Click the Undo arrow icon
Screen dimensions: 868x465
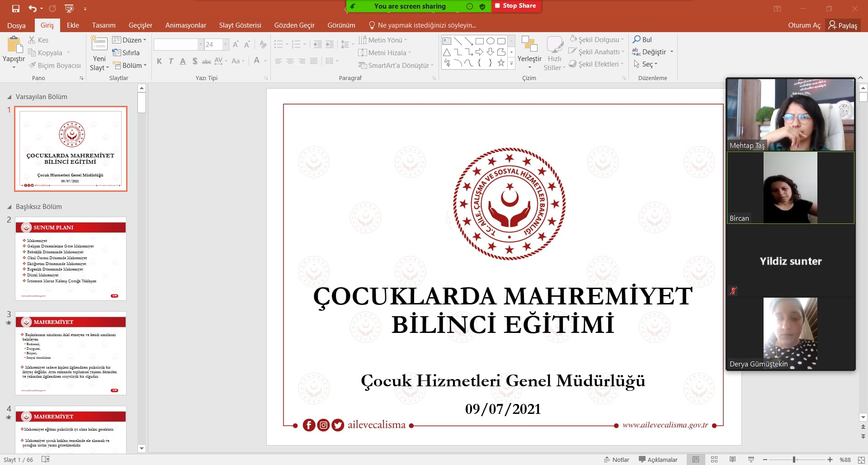pyautogui.click(x=32, y=8)
